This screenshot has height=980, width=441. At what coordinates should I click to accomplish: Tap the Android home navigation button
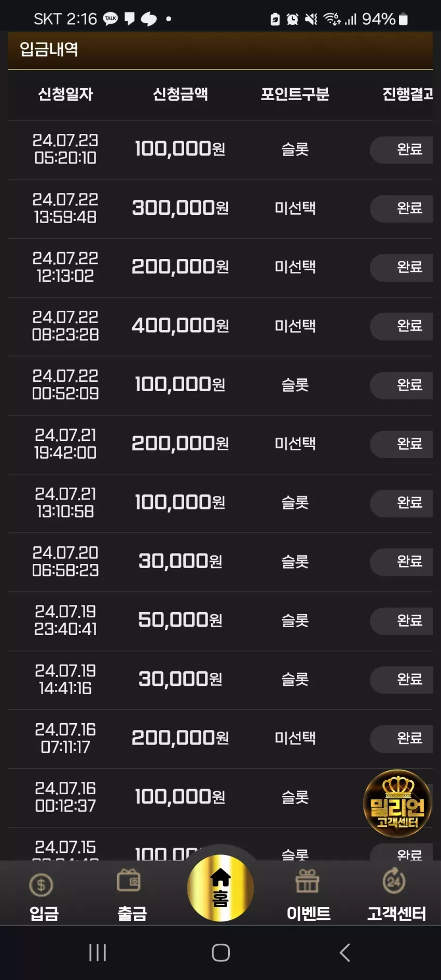221,953
